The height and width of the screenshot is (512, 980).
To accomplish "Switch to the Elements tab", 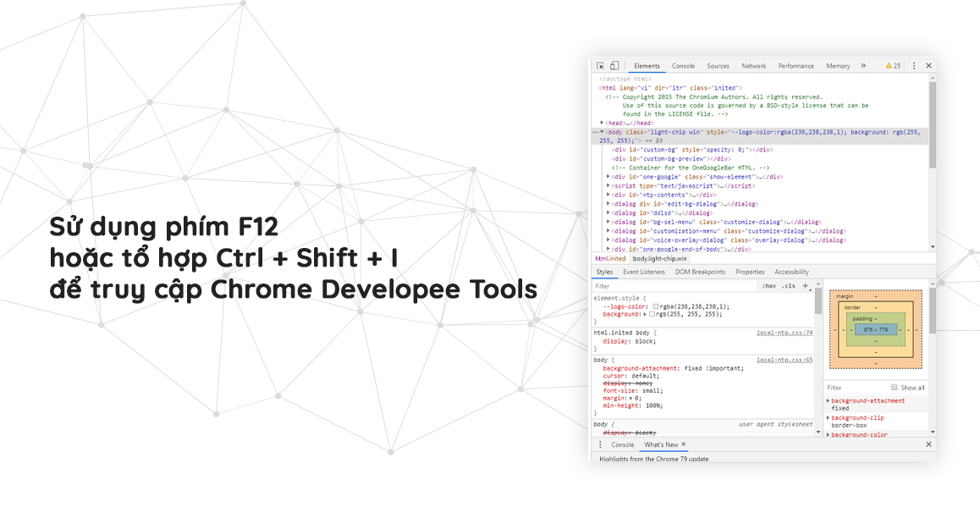I will (x=647, y=66).
